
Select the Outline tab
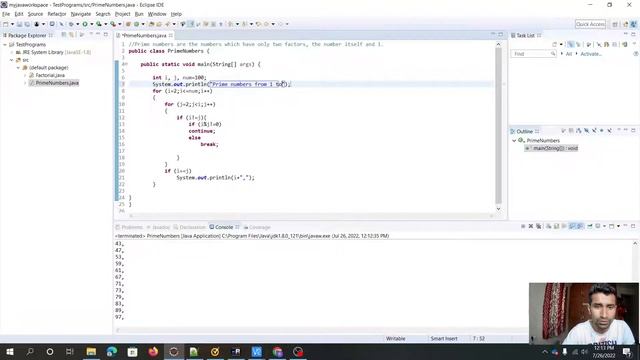coord(525,131)
